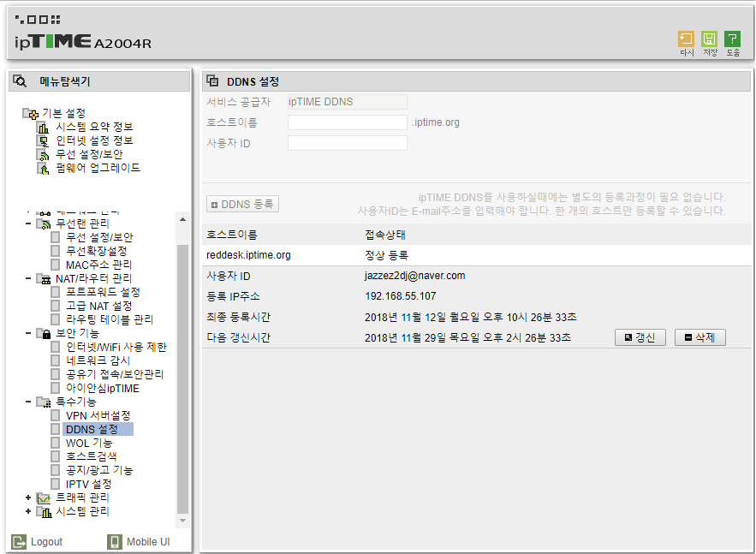
Task: Click the 저장 (save) icon
Action: click(709, 39)
